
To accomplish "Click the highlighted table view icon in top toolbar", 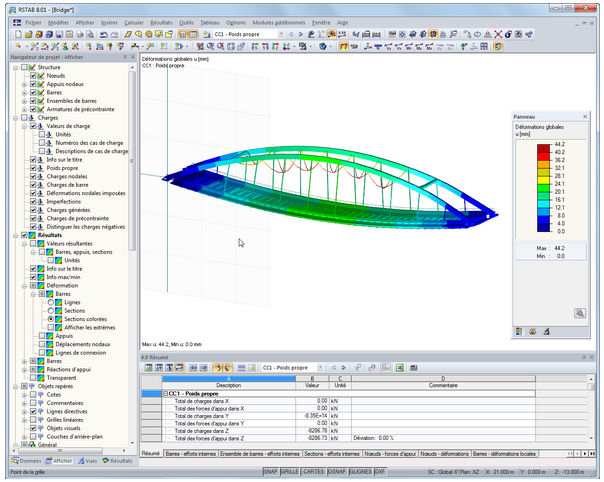I will [x=183, y=34].
